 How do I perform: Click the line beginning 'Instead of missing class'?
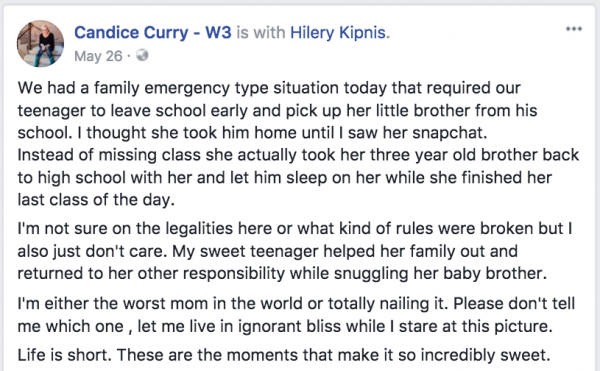pos(298,155)
